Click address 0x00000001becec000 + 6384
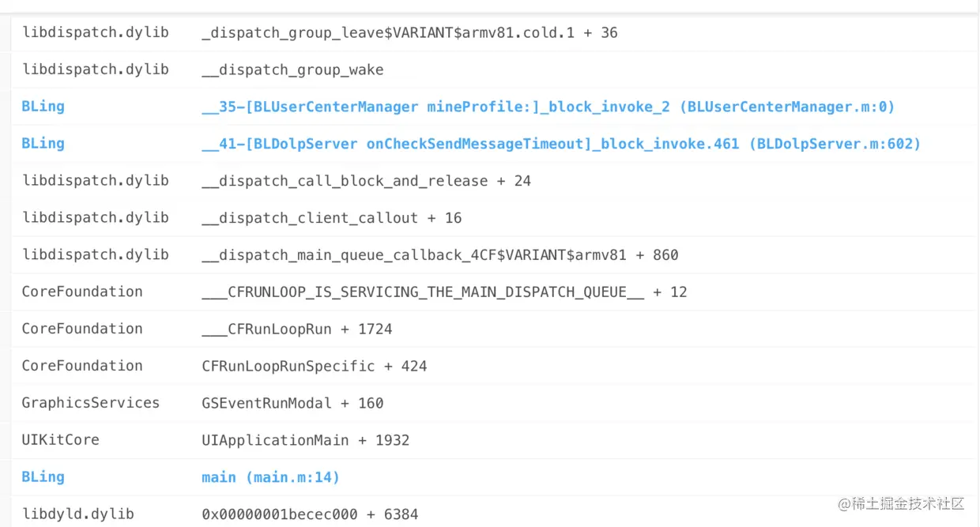980x527 pixels. (310, 514)
